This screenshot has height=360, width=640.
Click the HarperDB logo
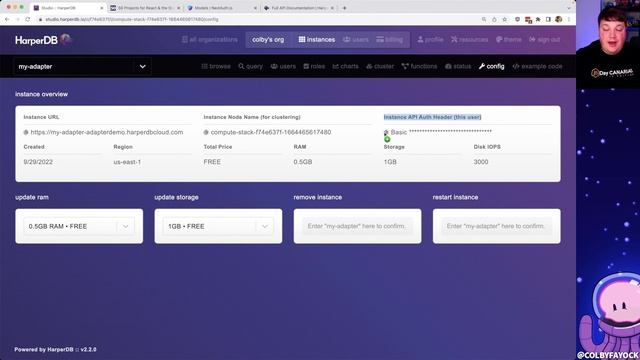[x=43, y=40]
